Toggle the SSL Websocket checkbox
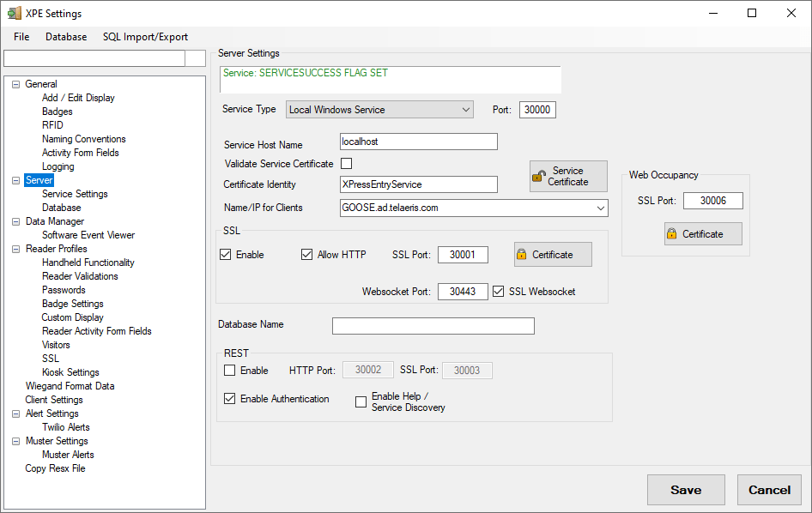Image resolution: width=812 pixels, height=513 pixels. [498, 292]
